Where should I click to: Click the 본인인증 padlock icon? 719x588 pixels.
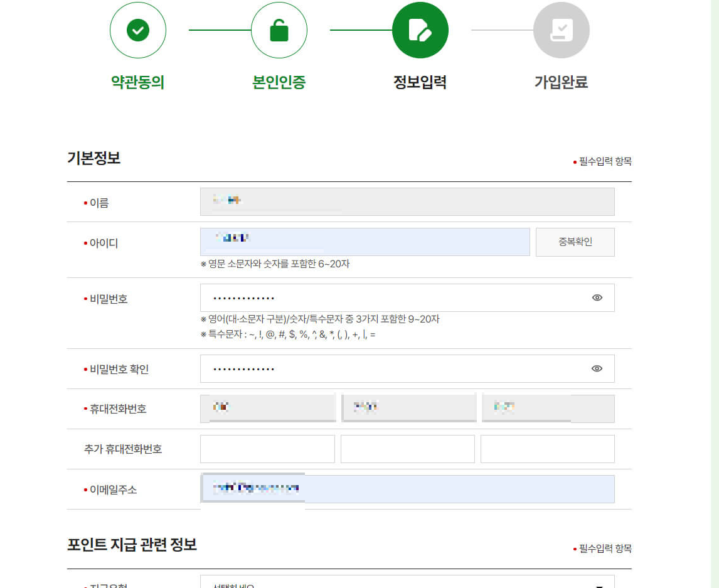point(279,30)
